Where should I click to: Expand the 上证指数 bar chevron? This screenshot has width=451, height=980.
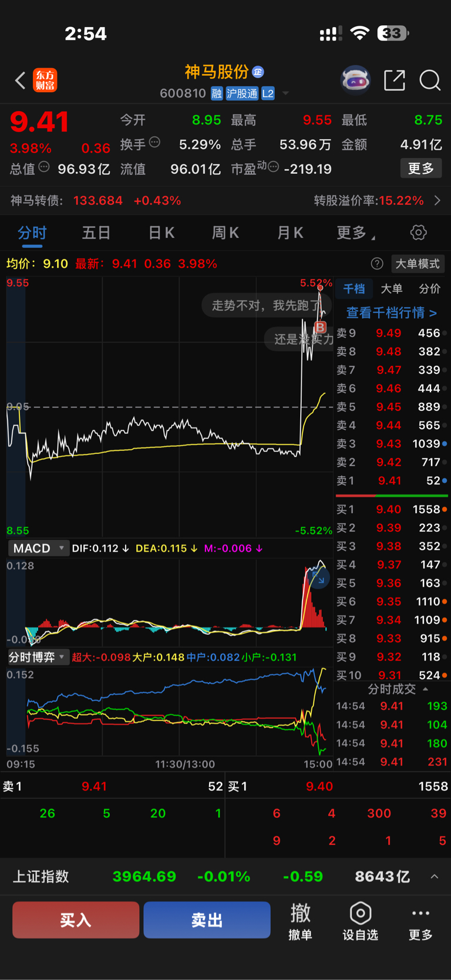(x=435, y=877)
